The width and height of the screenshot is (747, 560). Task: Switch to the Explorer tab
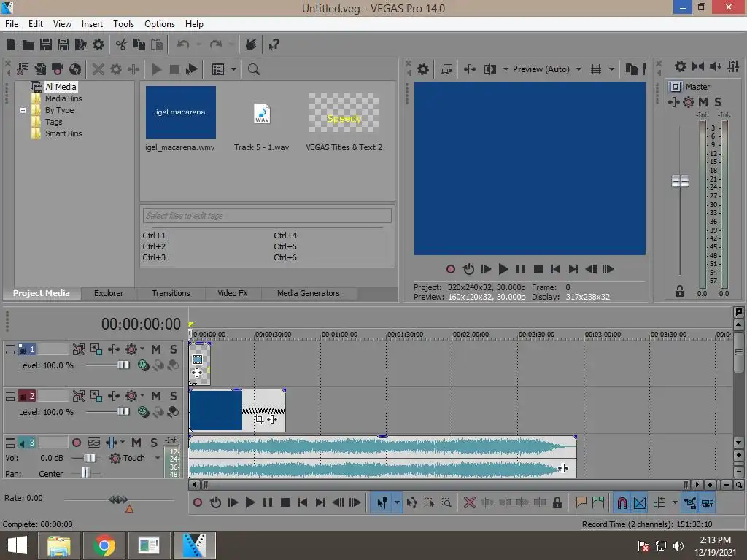109,293
